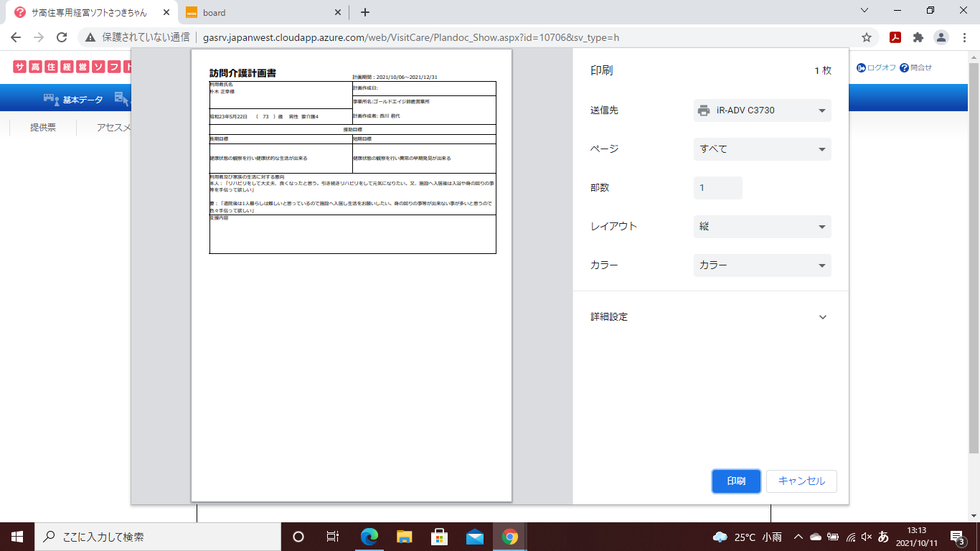Select the サ高住専用経営ソフト browser tab
The height and width of the screenshot is (551, 980).
(x=90, y=12)
